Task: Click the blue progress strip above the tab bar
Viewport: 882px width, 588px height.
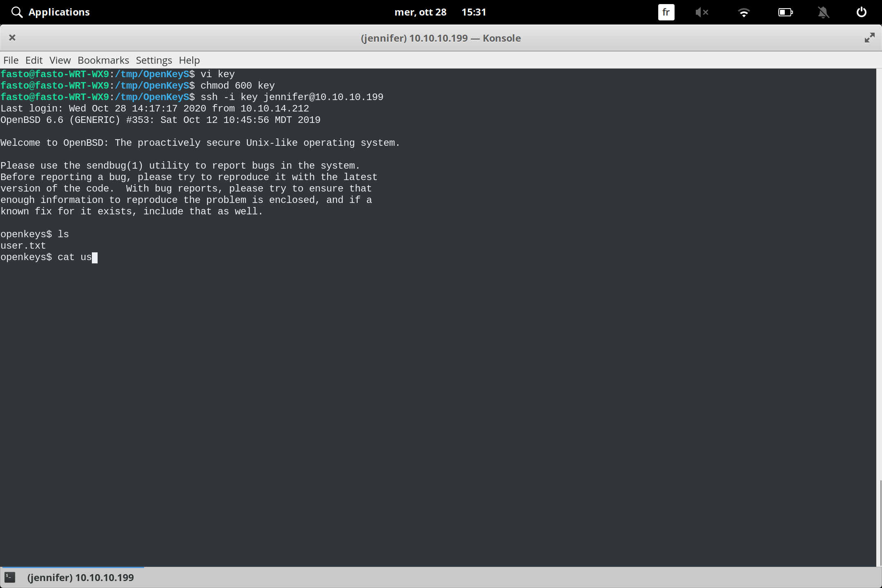Action: coord(73,567)
